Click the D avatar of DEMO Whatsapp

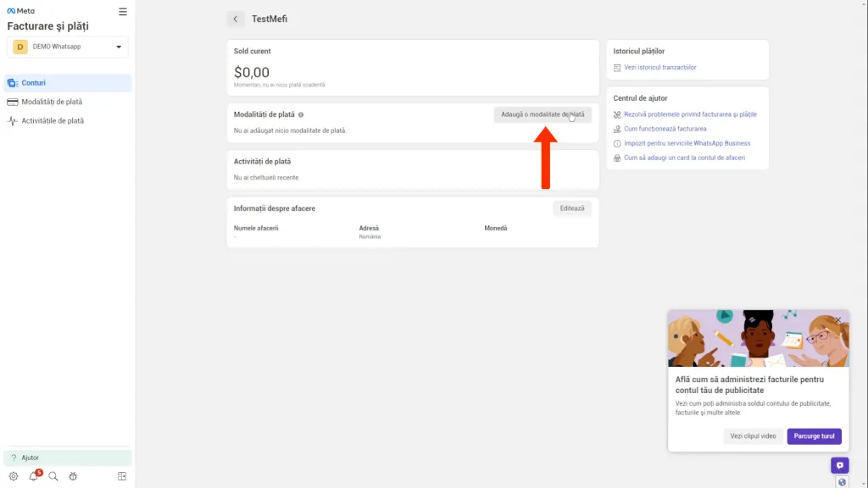click(20, 47)
